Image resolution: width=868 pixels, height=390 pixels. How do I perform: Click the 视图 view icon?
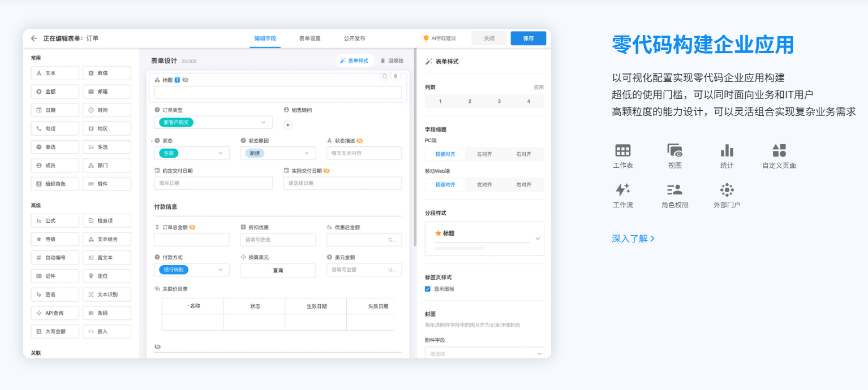click(x=674, y=150)
